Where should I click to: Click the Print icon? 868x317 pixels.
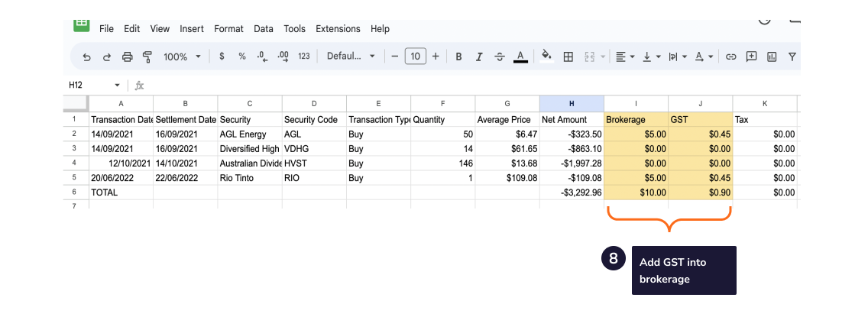tap(128, 57)
